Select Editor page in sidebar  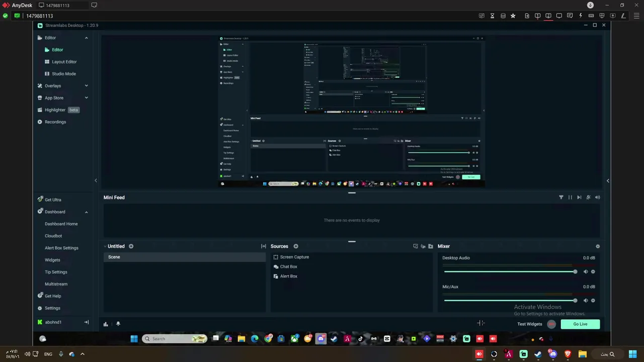pos(57,50)
